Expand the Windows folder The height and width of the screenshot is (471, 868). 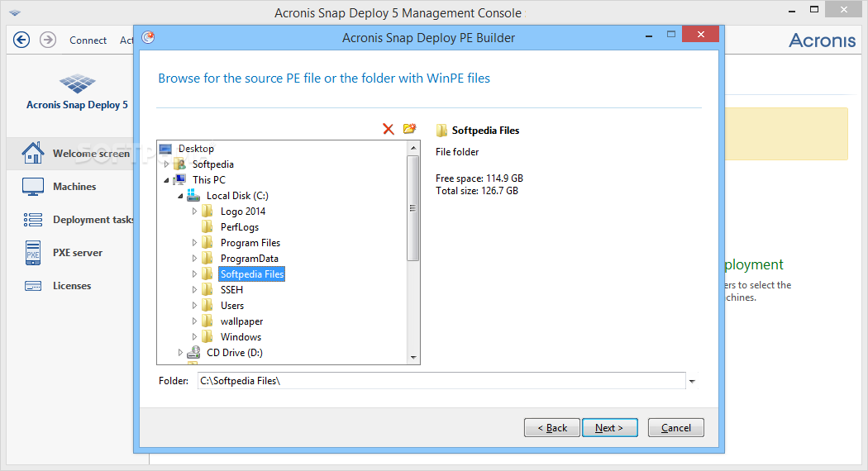[x=194, y=337]
